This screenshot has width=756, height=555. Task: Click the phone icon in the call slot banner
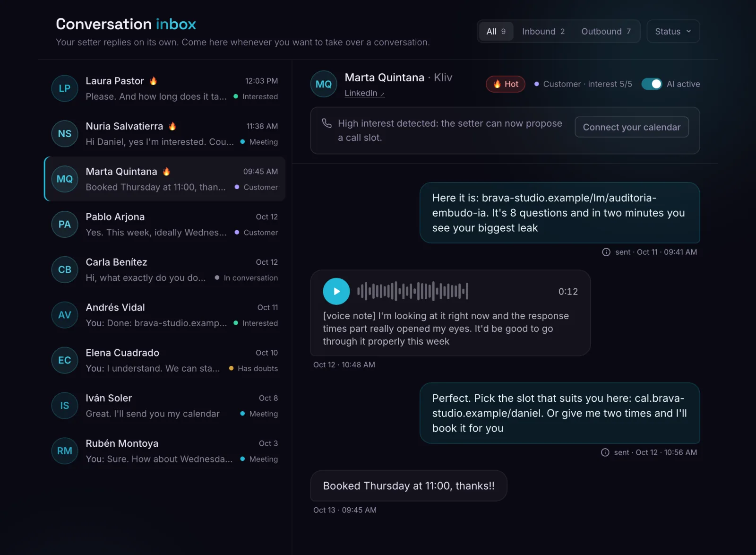coord(326,123)
